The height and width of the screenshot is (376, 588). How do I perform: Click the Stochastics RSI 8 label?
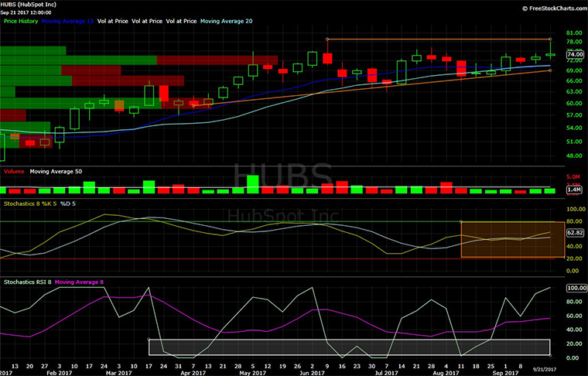coord(27,282)
